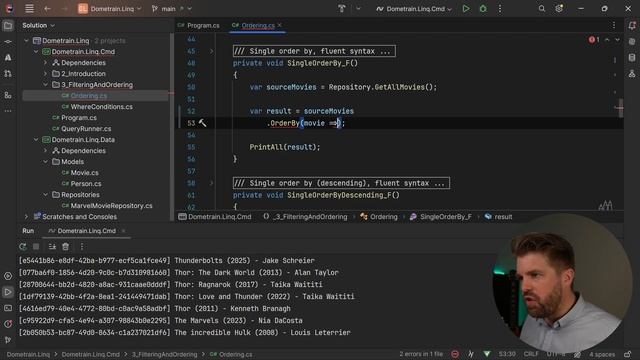The height and width of the screenshot is (360, 640).
Task: Collapse the Repositories folder
Action: coord(45,195)
